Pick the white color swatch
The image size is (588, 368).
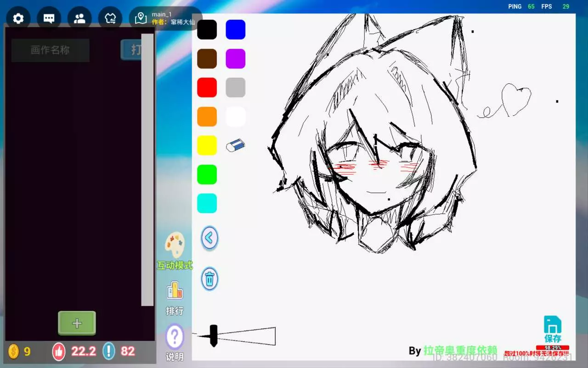pyautogui.click(x=236, y=116)
